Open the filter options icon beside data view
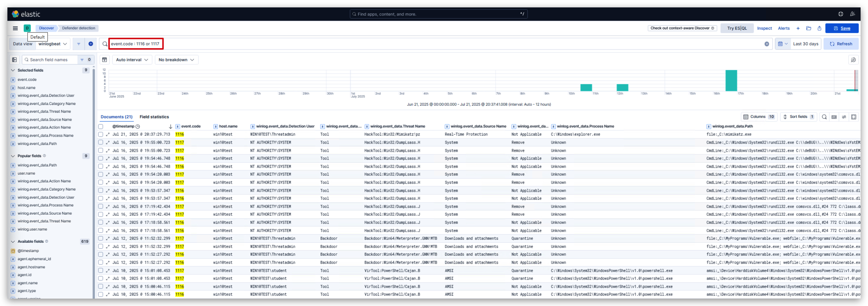Viewport: 868px width, 306px height. [78, 44]
